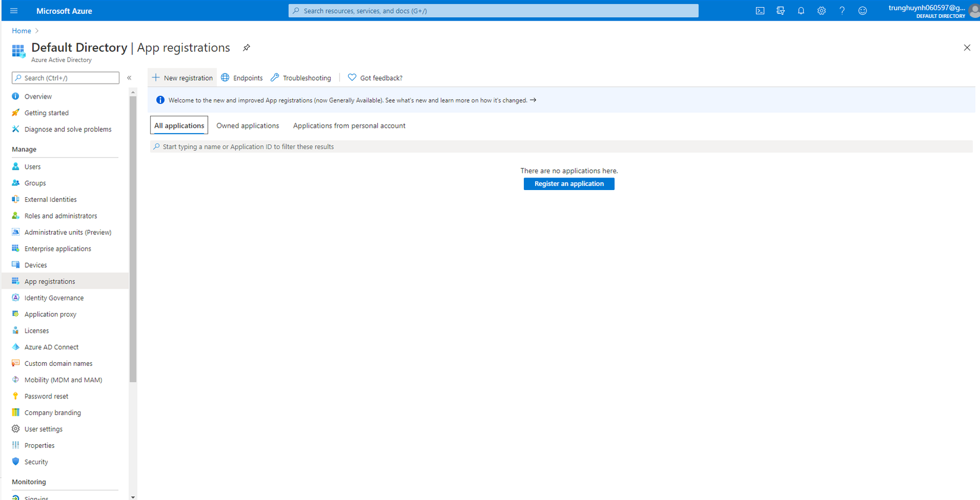Click the Application proxy icon

click(x=15, y=314)
